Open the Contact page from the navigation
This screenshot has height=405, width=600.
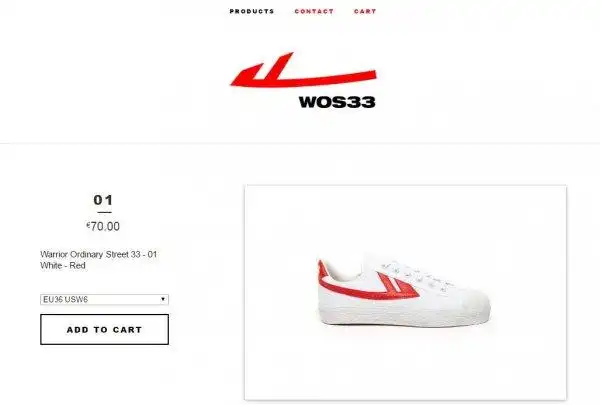click(314, 11)
